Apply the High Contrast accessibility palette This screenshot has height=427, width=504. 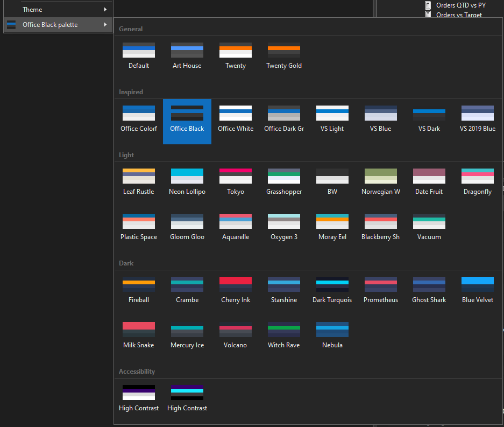click(x=139, y=392)
